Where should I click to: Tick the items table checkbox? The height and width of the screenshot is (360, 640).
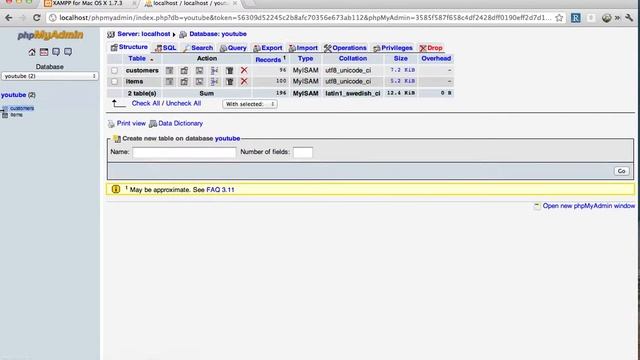click(114, 82)
